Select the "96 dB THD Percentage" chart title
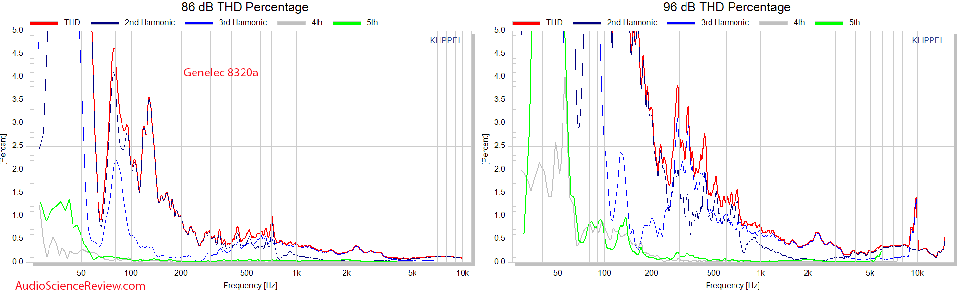The image size is (980, 294). coord(727,7)
